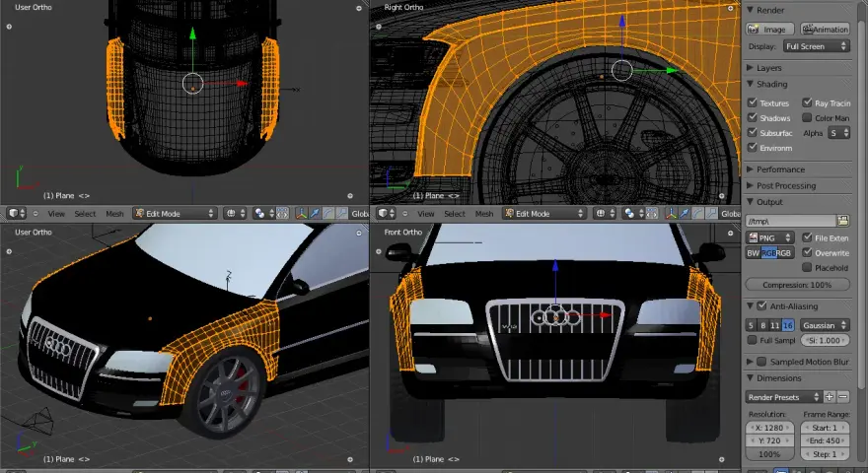Set anti-aliasing samples to 5

pos(752,325)
